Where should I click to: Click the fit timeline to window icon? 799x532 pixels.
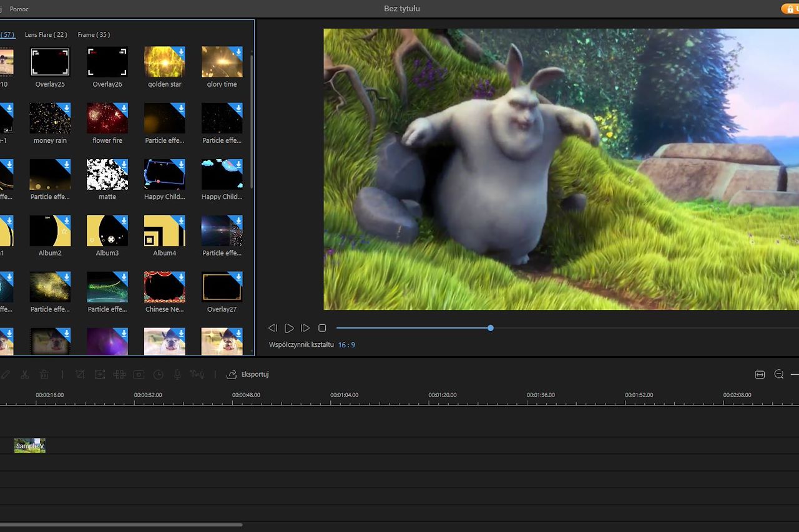[760, 374]
